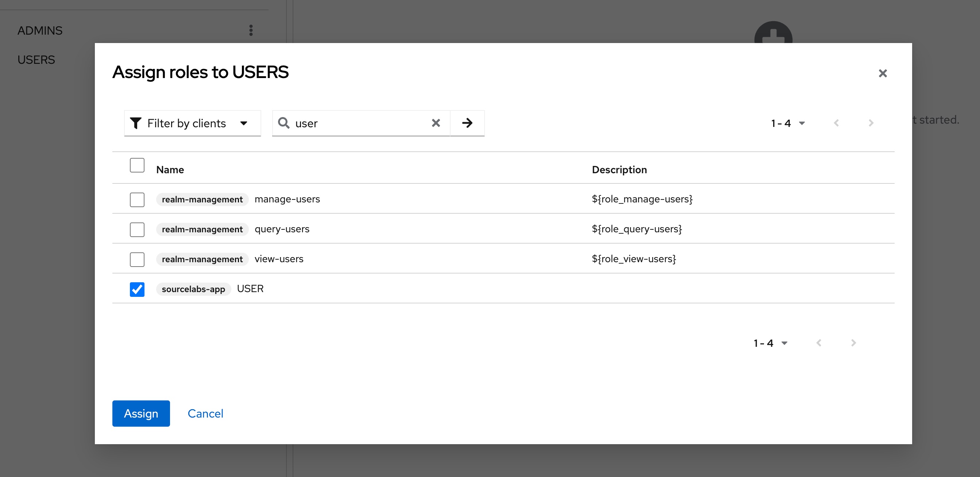Select the ADMINS group in sidebar
The image size is (980, 477).
pyautogui.click(x=40, y=30)
